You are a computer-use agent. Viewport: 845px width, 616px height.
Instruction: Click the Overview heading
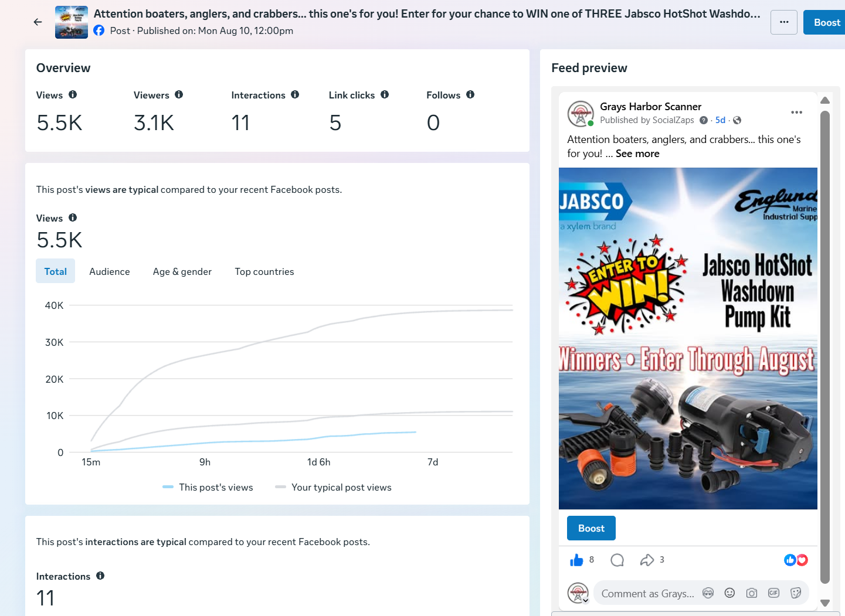point(63,68)
